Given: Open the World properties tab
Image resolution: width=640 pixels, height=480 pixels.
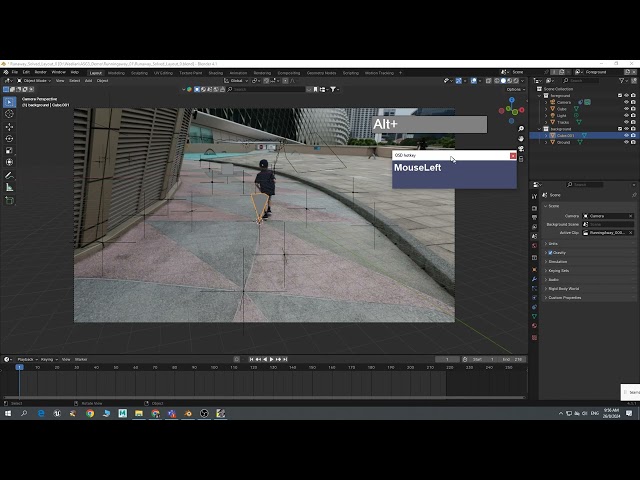Looking at the screenshot, I should click(x=534, y=246).
